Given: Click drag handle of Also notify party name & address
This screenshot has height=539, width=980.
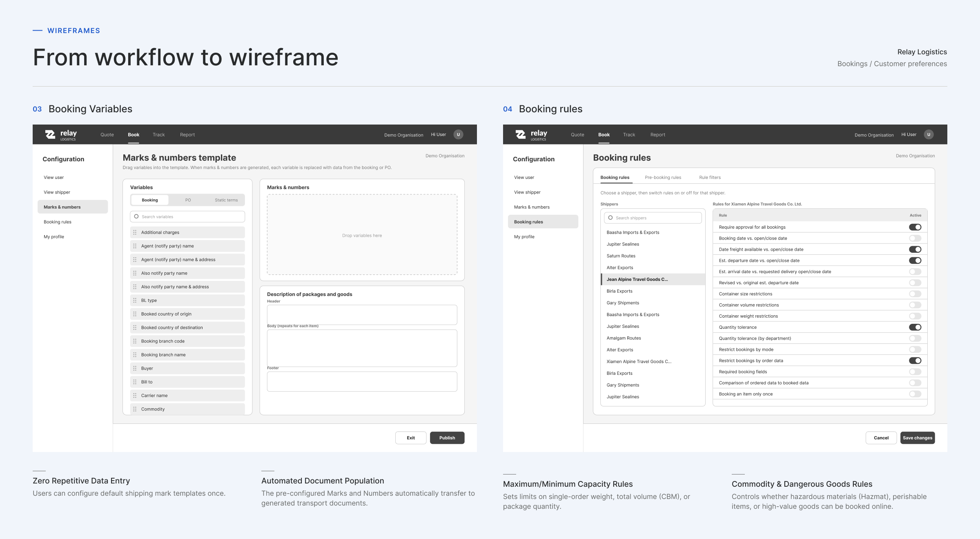Looking at the screenshot, I should coord(135,287).
